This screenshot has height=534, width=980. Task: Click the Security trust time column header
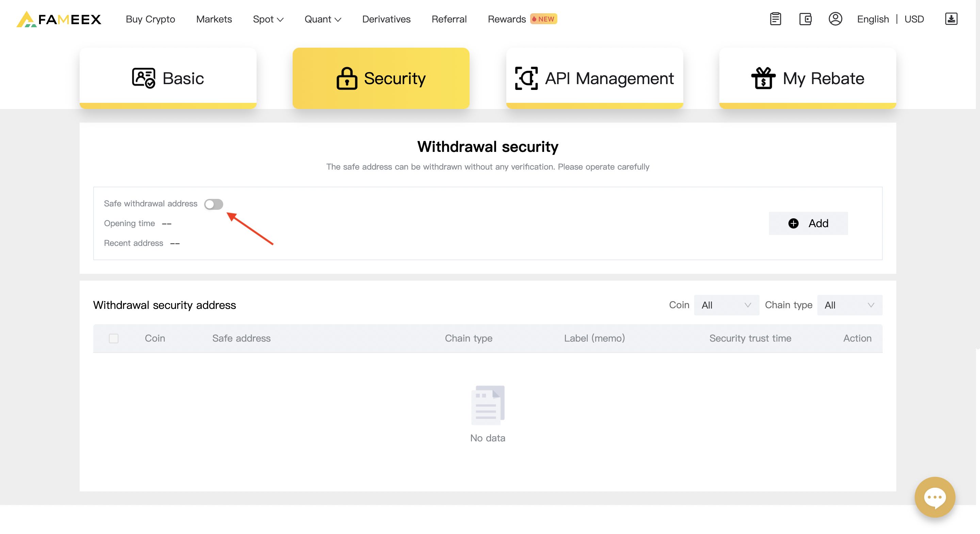point(750,338)
